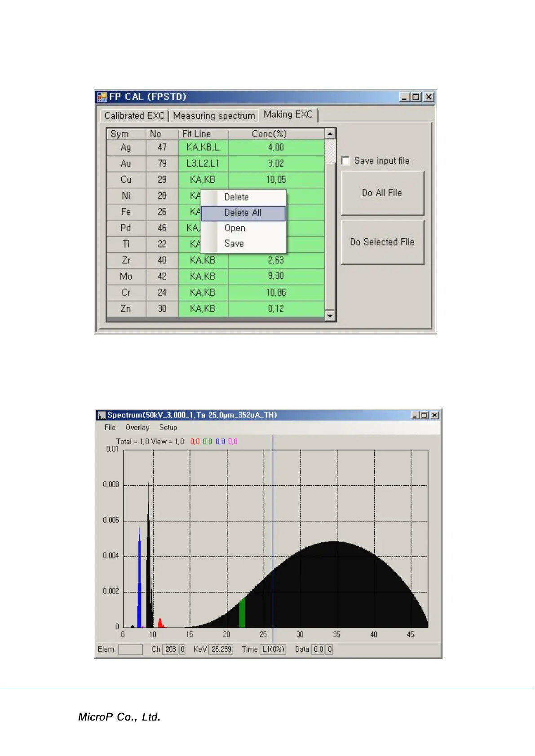Screen dimensions: 535x756
Task: Click the Time field showing L1(0%)
Action: pyautogui.click(x=273, y=649)
